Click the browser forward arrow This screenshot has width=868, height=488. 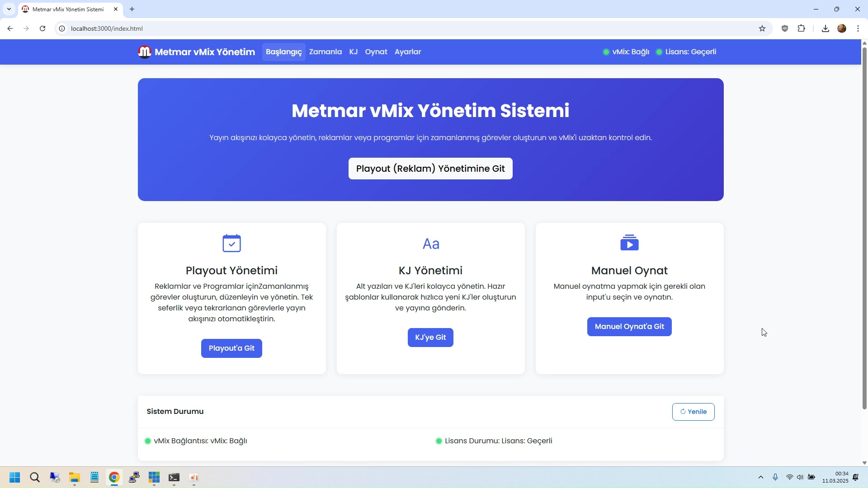[26, 28]
